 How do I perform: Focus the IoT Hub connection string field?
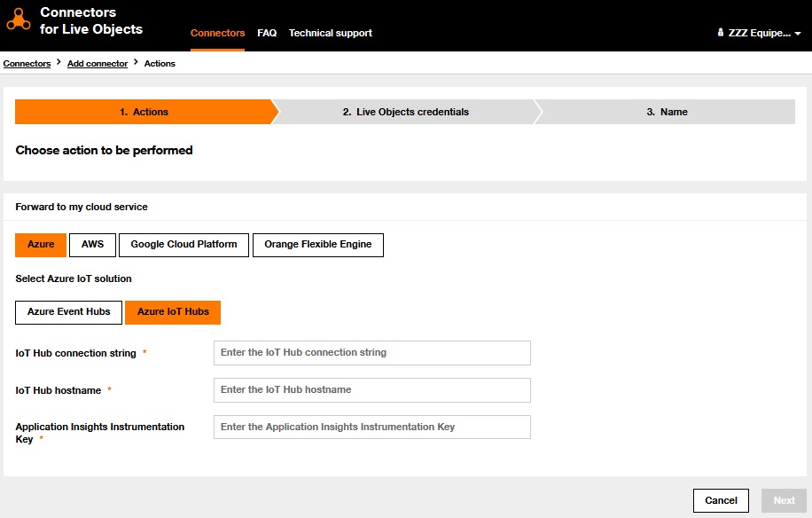(x=372, y=353)
